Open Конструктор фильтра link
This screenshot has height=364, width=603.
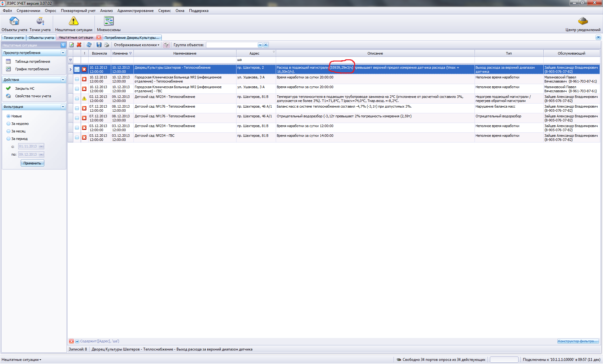[578, 341]
